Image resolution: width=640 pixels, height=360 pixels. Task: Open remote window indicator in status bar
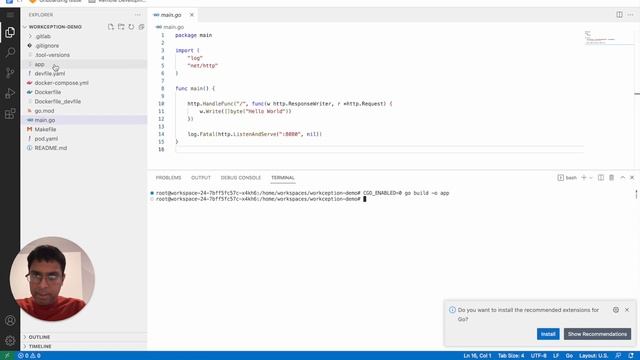[7, 356]
